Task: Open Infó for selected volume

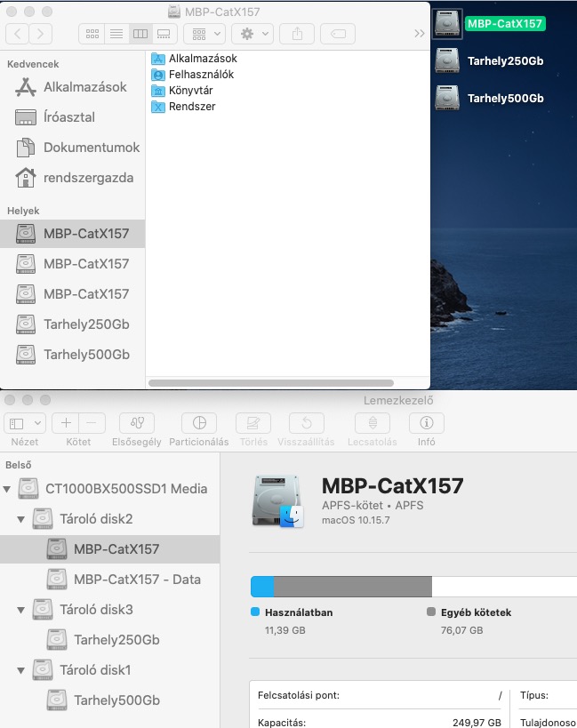Action: (x=426, y=423)
